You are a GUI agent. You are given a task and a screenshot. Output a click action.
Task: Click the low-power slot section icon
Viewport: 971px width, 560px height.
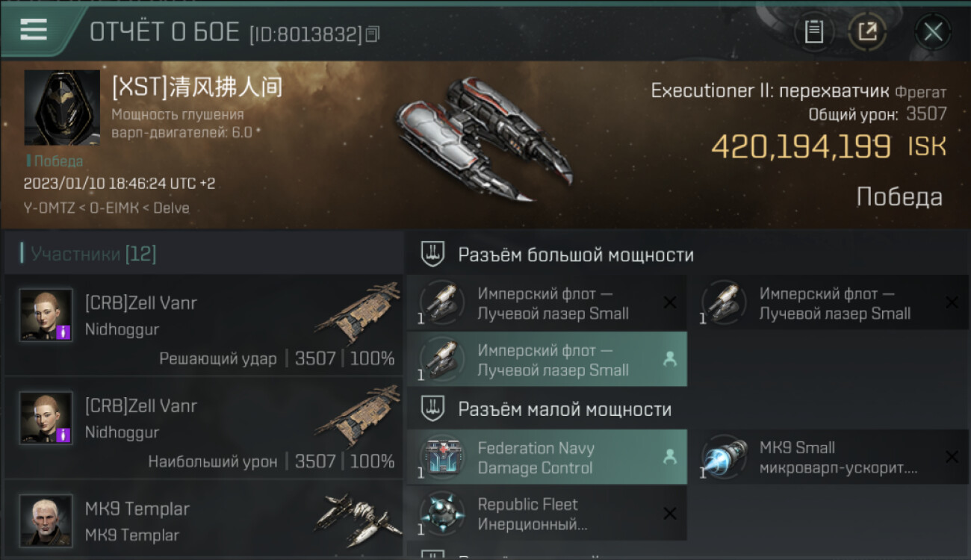(433, 409)
